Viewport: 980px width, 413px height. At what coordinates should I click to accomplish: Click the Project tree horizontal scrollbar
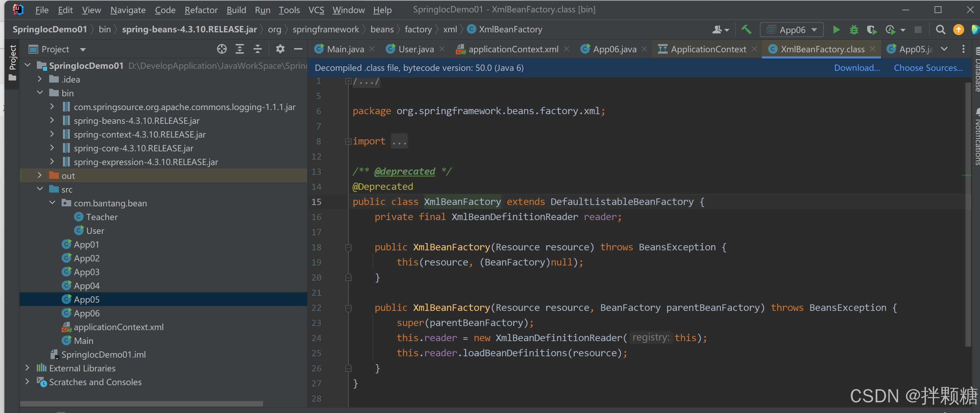[141, 403]
